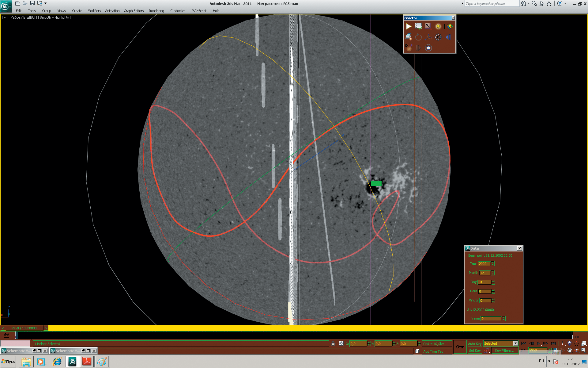Open the Graph Editors menu
588x368 pixels.
(134, 11)
